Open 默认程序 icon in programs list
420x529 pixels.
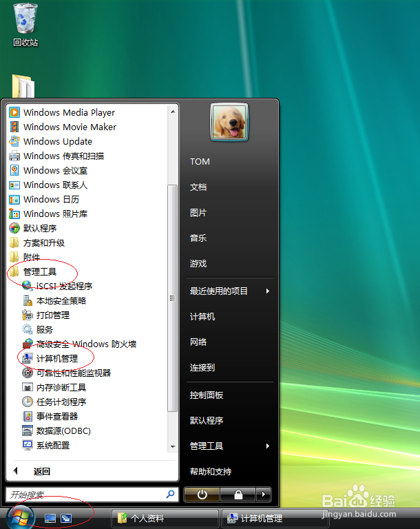(x=14, y=229)
